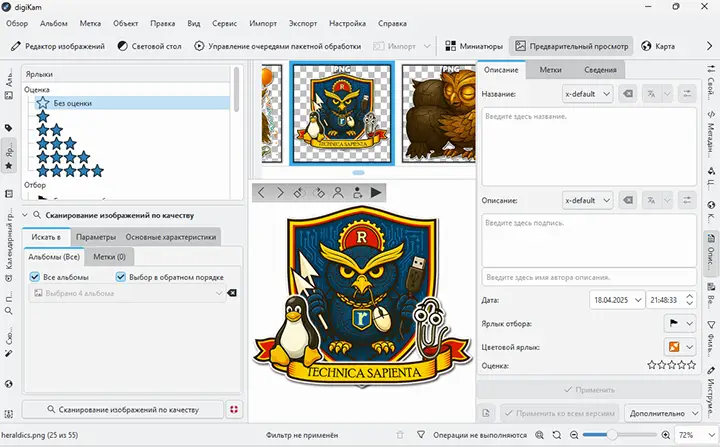The width and height of the screenshot is (720, 447).
Task: Clear Название title text icon
Action: [628, 94]
